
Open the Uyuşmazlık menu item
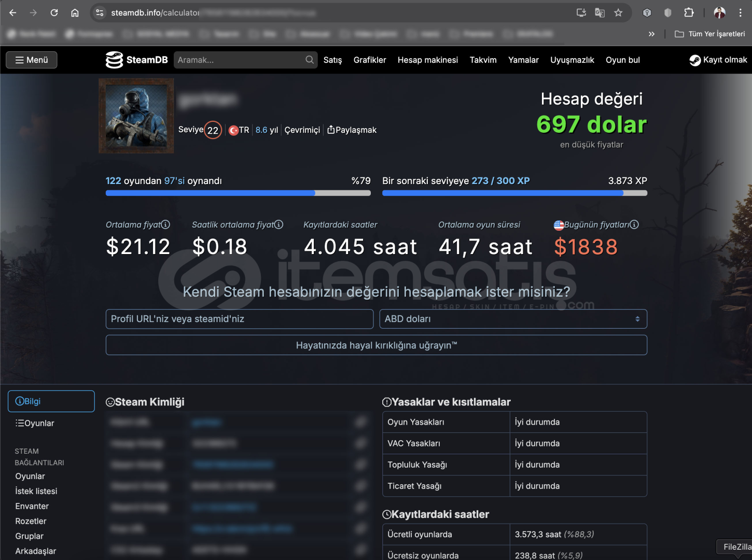[572, 60]
